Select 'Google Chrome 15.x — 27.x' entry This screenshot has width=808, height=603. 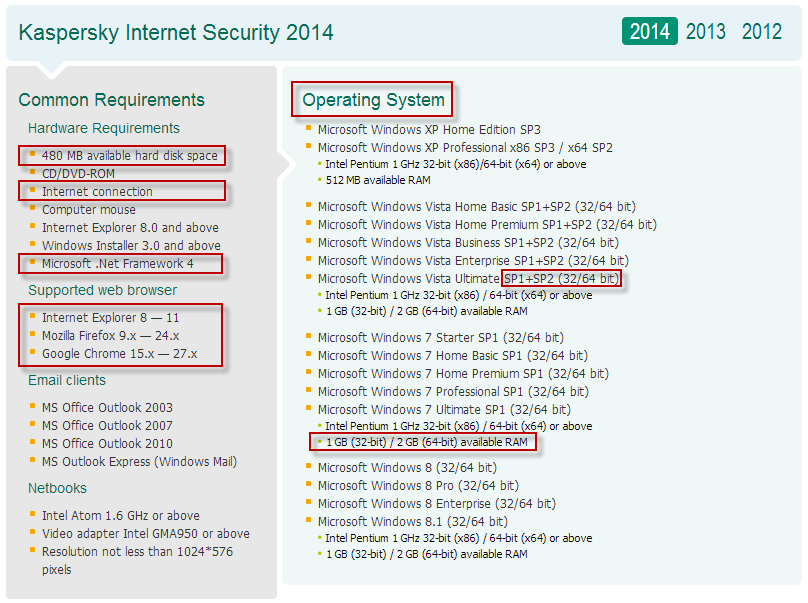point(120,354)
